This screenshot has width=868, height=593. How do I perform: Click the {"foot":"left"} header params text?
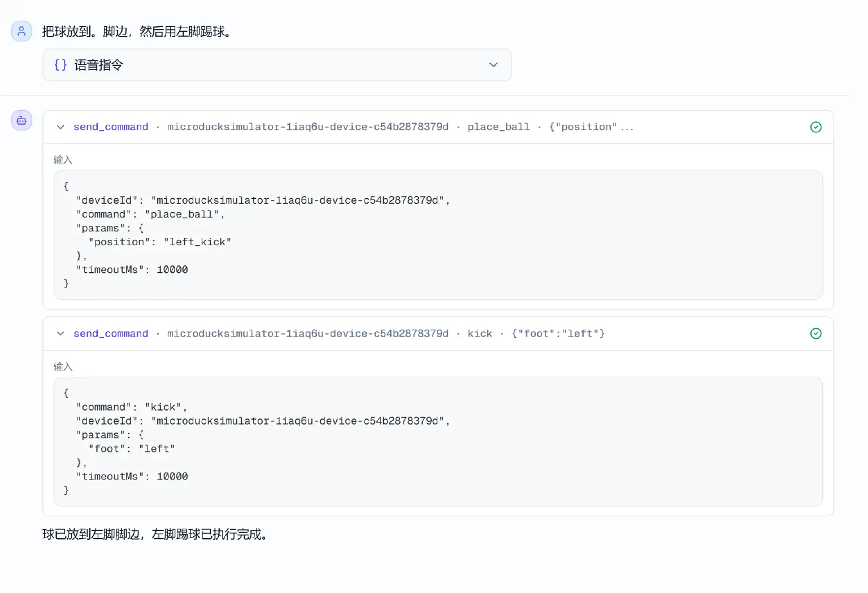[558, 334]
